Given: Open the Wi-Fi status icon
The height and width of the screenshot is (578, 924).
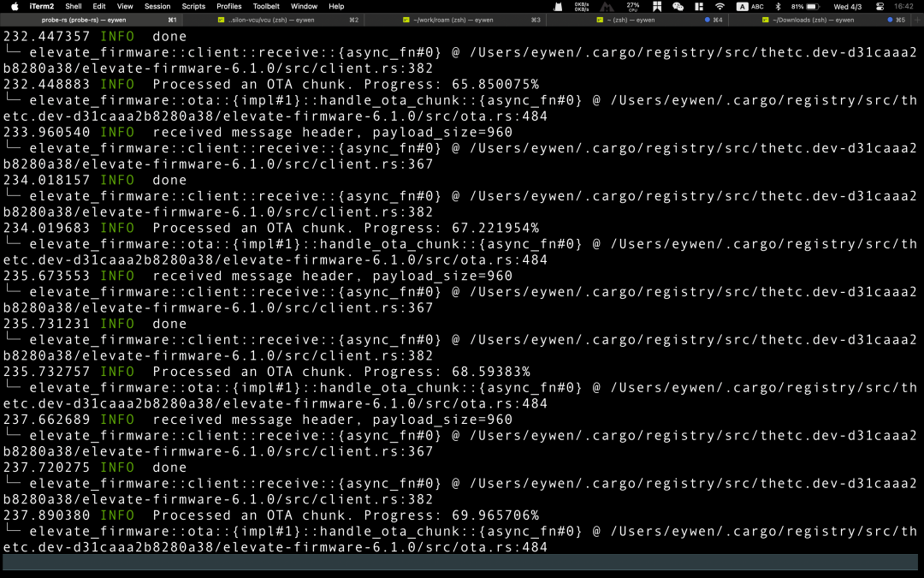Looking at the screenshot, I should point(720,6).
